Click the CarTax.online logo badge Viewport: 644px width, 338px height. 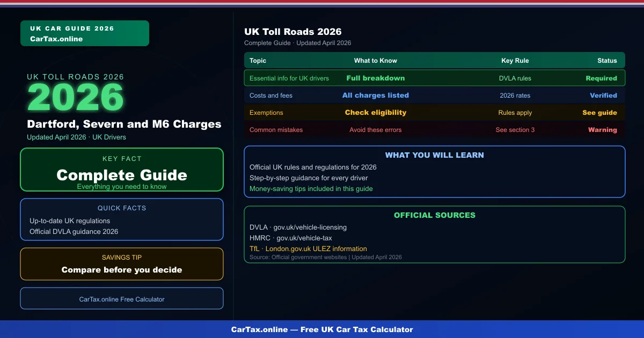pos(84,33)
